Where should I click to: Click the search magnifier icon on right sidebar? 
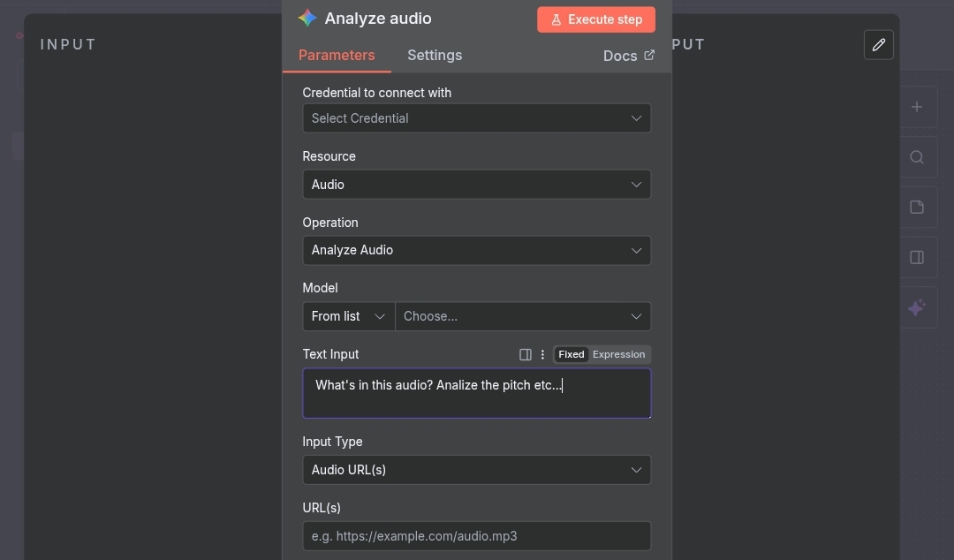(917, 157)
